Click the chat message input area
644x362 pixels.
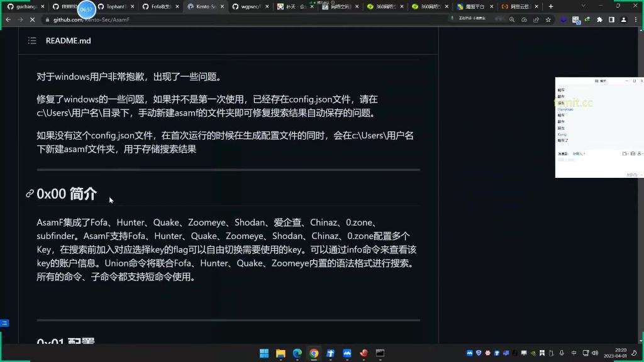[599, 164]
